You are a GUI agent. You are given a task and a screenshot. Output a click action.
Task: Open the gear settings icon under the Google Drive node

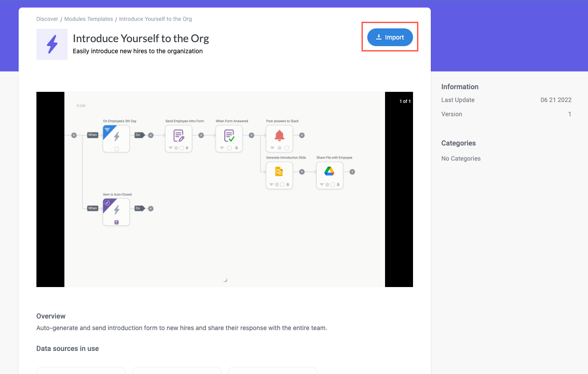tap(327, 184)
